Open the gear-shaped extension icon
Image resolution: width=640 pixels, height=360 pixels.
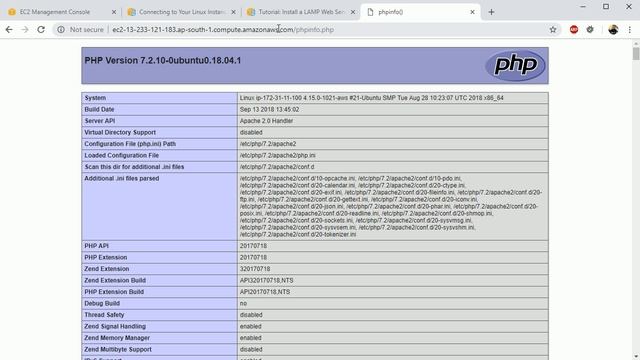[590, 29]
